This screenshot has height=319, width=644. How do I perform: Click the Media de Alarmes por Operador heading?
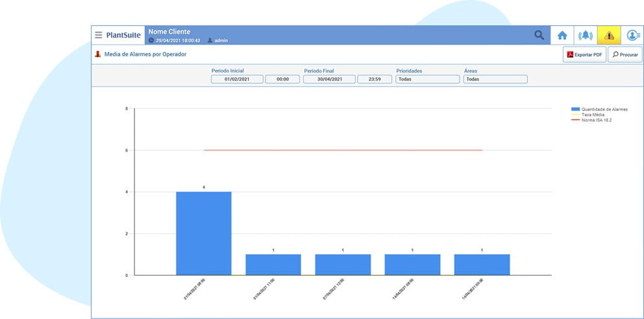pos(145,54)
